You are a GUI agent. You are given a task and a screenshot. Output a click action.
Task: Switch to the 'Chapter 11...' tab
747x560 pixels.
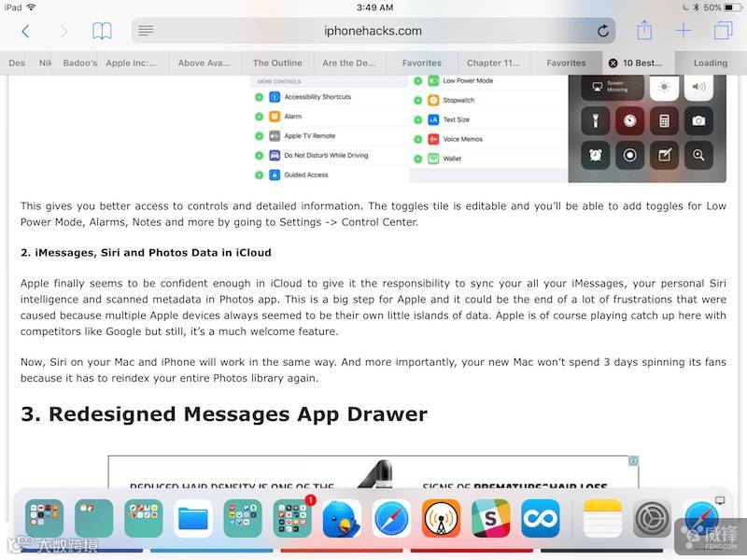tap(493, 63)
